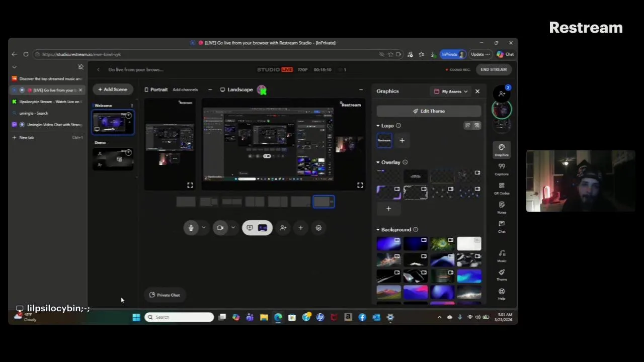Click New tab in vertical tabs
The height and width of the screenshot is (362, 644).
click(48, 137)
